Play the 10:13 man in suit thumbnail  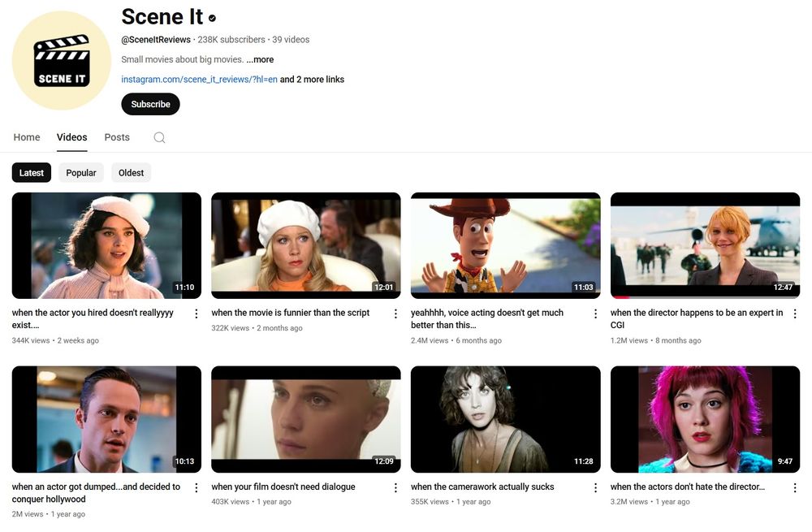point(106,420)
